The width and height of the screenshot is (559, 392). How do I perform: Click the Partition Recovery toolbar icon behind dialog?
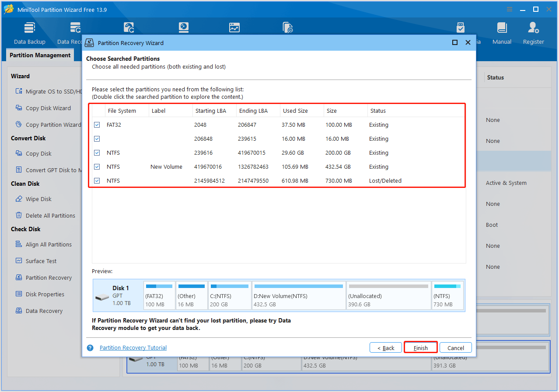pyautogui.click(x=129, y=28)
